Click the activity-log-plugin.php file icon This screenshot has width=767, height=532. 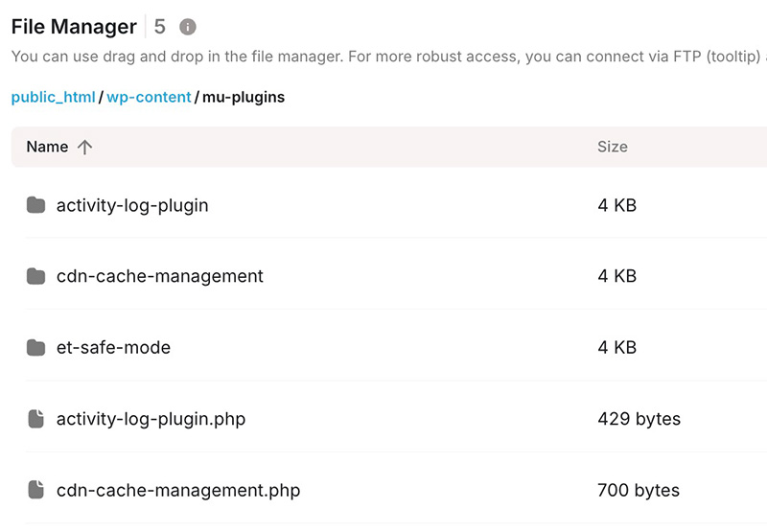tap(36, 419)
